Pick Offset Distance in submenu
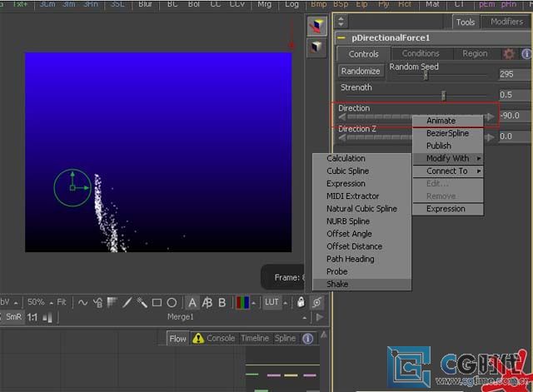The image size is (533, 392). (362, 246)
